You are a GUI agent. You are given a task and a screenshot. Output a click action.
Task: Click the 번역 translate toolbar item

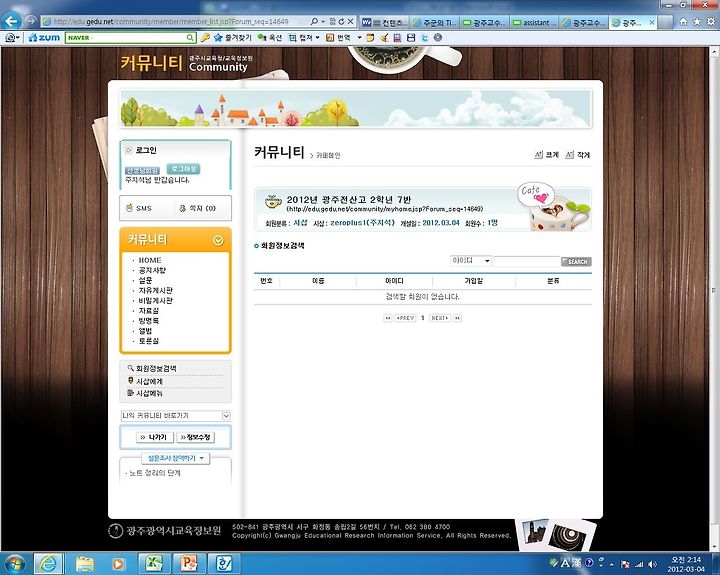(339, 38)
